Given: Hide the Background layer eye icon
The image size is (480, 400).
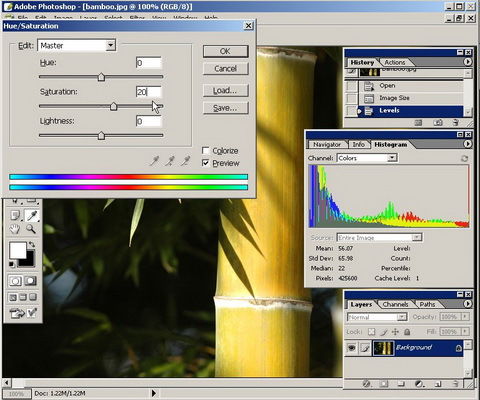Looking at the screenshot, I should [351, 348].
